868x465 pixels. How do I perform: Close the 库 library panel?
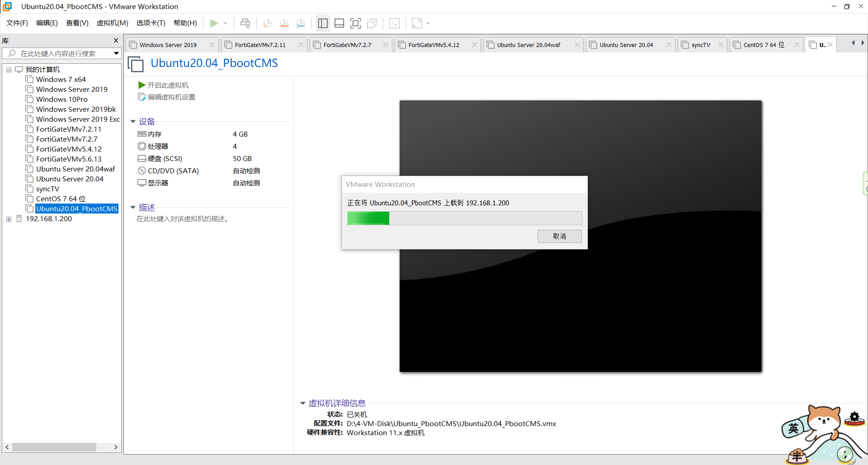(116, 41)
